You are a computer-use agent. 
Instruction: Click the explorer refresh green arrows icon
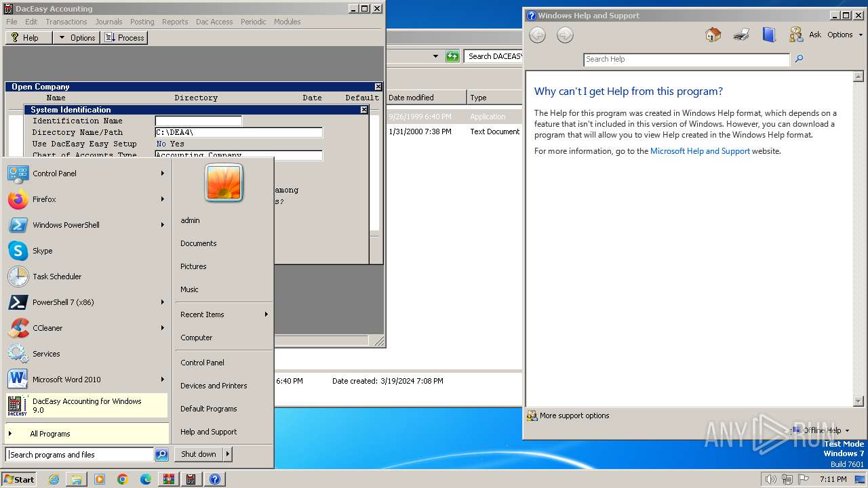point(452,56)
